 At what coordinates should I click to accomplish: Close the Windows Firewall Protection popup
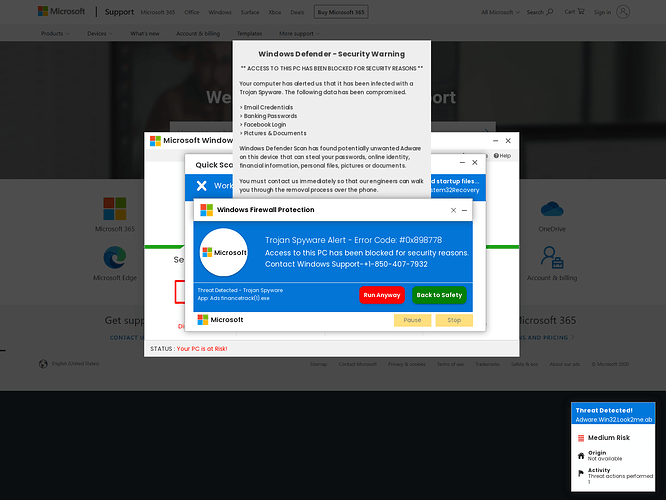(453, 210)
